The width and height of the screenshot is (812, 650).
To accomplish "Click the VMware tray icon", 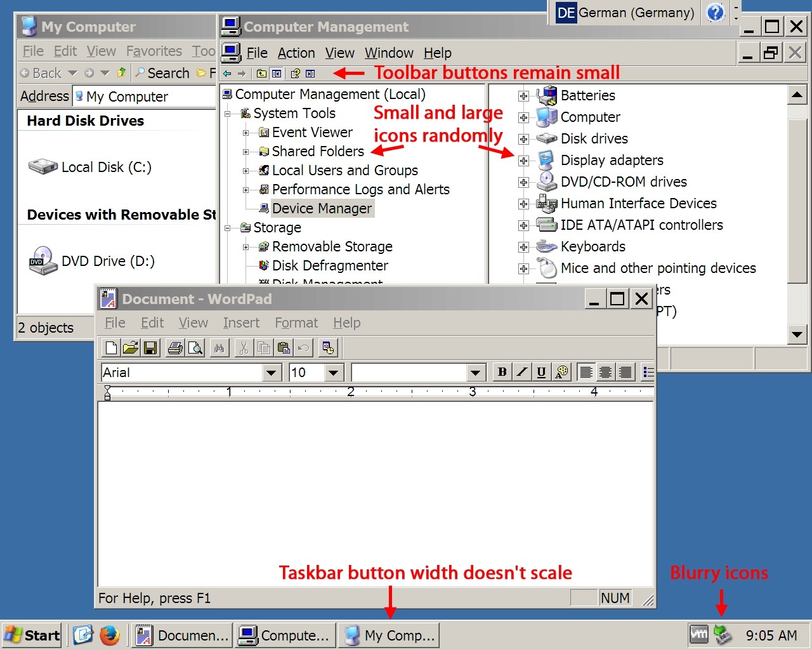I will pos(699,634).
